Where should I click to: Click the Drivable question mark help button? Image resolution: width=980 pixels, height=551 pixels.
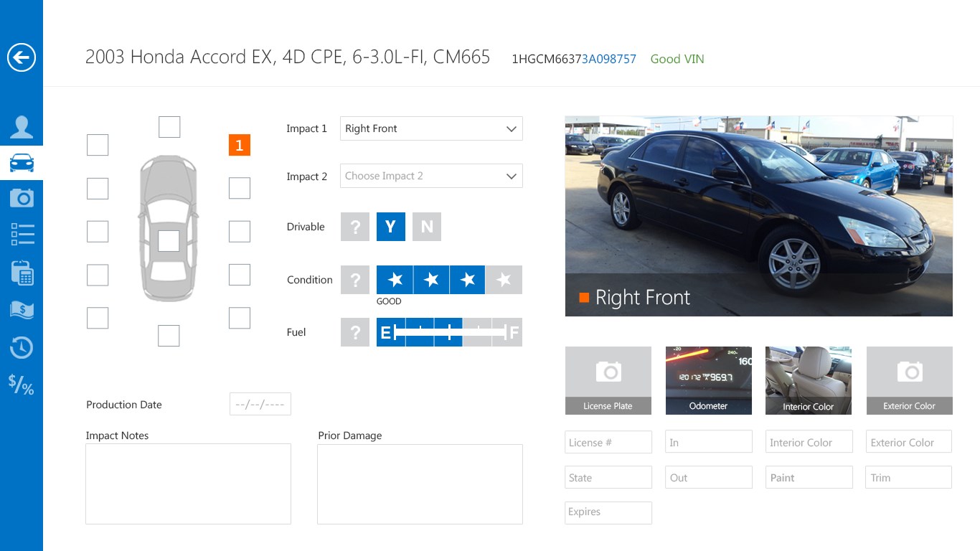[354, 227]
